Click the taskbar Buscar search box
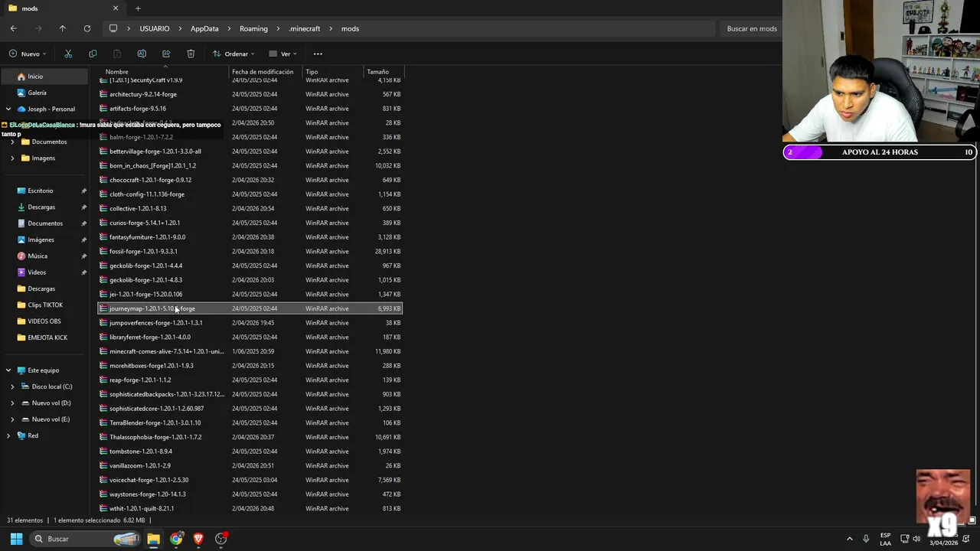980x551 pixels. point(87,539)
